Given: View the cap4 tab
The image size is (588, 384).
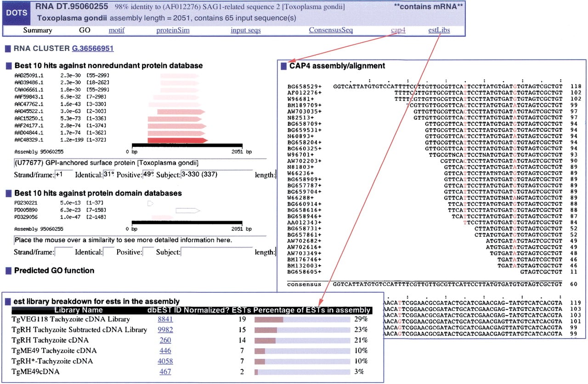Looking at the screenshot, I should (x=398, y=31).
